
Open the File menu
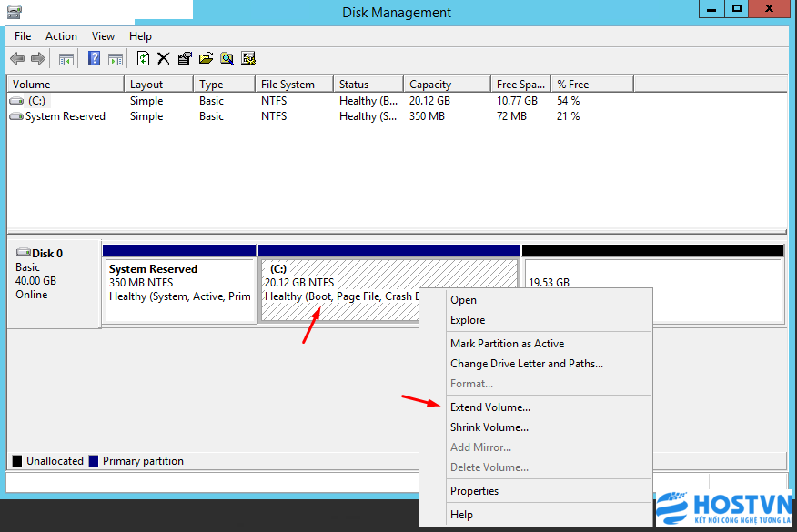tap(23, 36)
